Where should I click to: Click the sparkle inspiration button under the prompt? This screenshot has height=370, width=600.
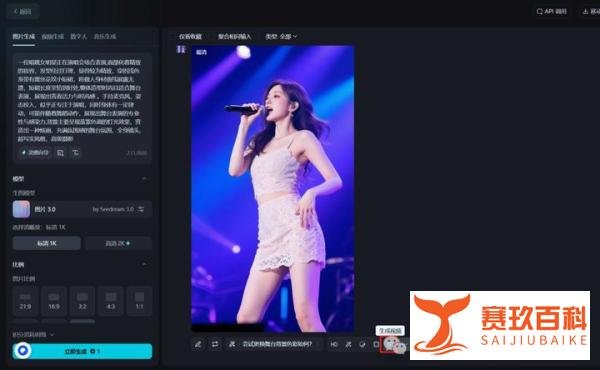(35, 153)
